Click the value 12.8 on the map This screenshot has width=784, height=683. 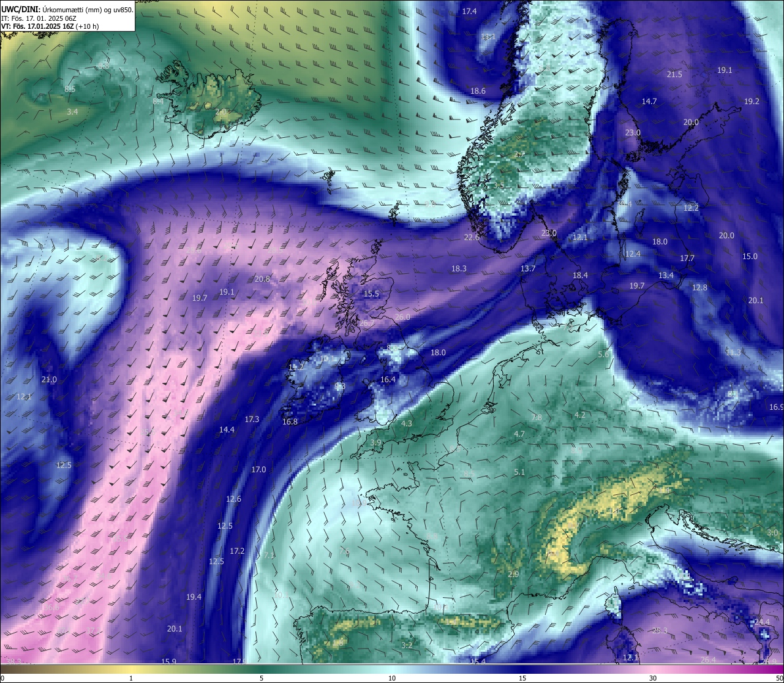pos(699,287)
